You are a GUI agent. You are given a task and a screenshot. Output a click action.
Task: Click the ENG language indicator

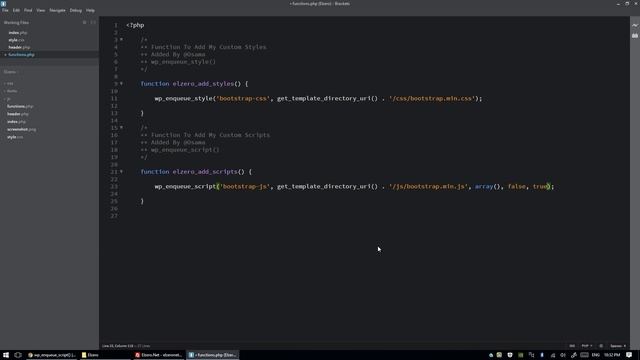[x=596, y=355]
